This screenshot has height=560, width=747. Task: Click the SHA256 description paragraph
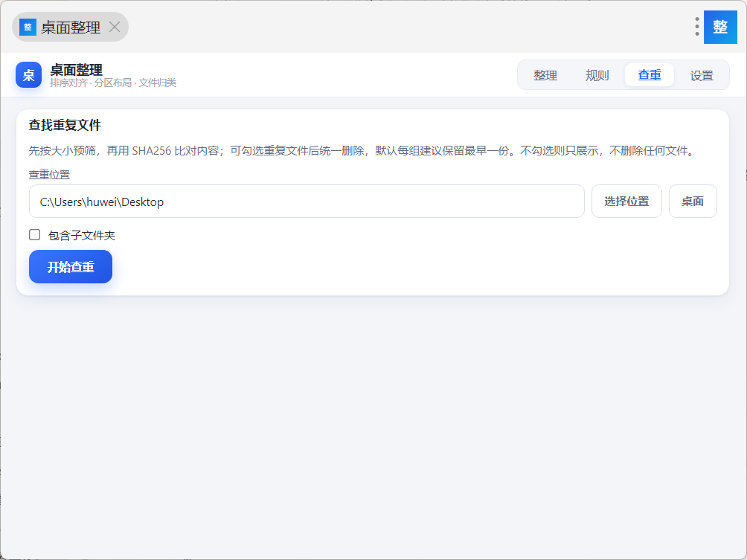tap(362, 151)
